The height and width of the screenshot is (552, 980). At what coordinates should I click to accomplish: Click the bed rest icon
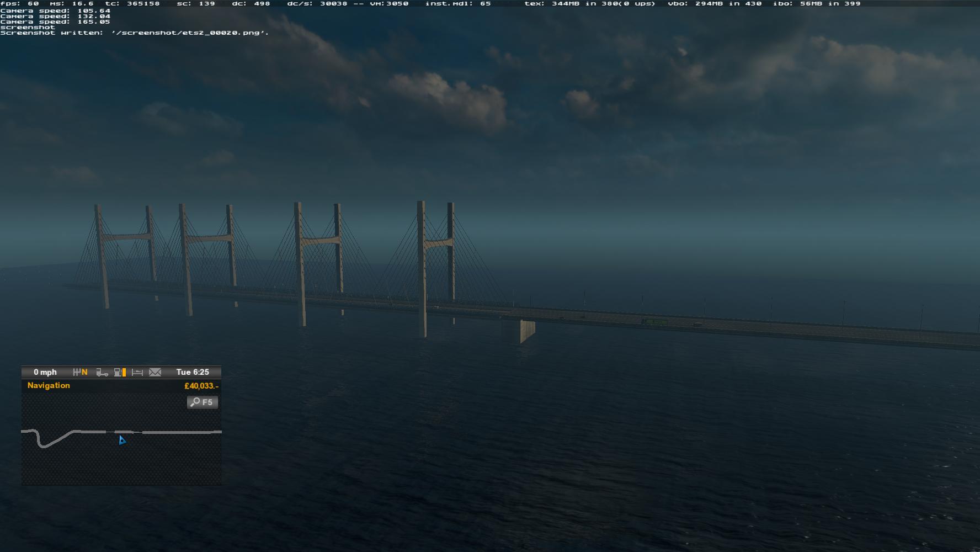[x=137, y=373]
